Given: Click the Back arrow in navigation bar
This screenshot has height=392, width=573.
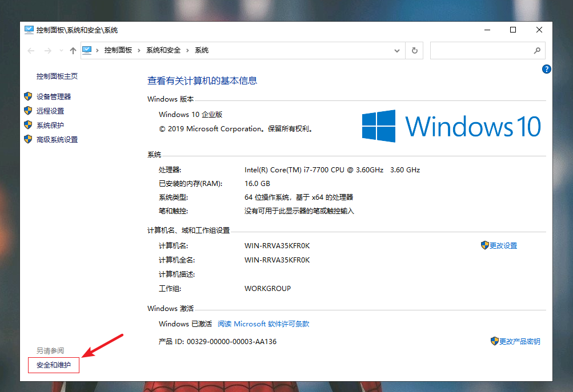Looking at the screenshot, I should tap(31, 51).
